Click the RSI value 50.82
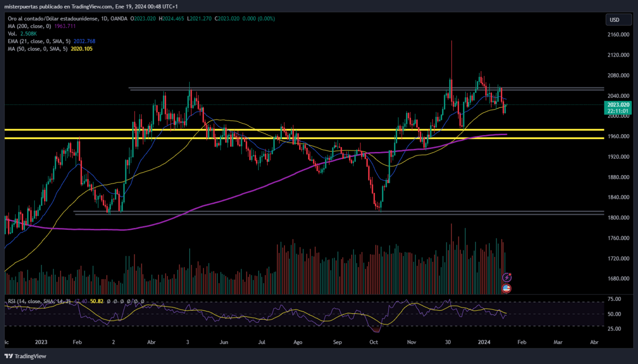638x364 pixels. tap(97, 301)
